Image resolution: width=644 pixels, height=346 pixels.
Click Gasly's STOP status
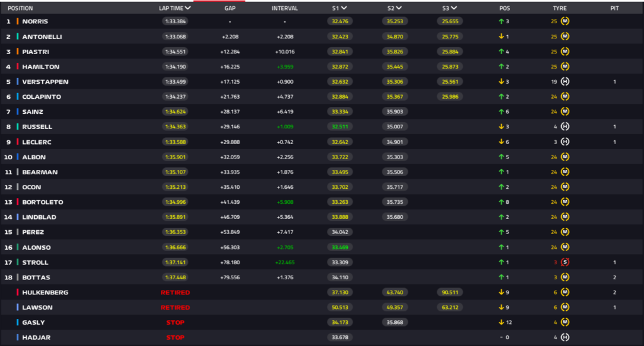[x=175, y=323]
